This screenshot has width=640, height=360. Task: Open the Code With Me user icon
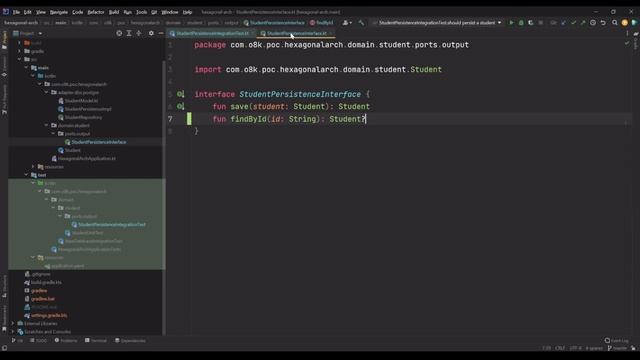point(347,23)
